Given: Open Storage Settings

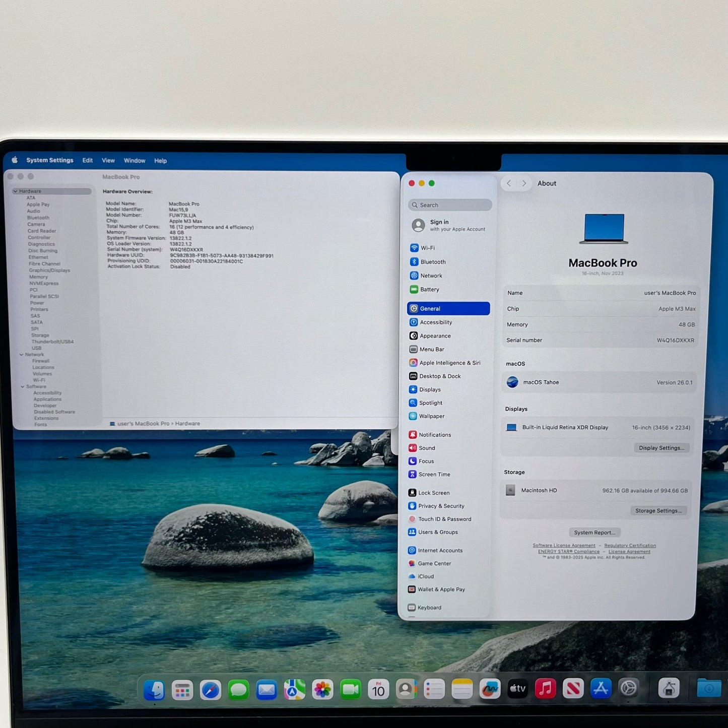Looking at the screenshot, I should (658, 511).
